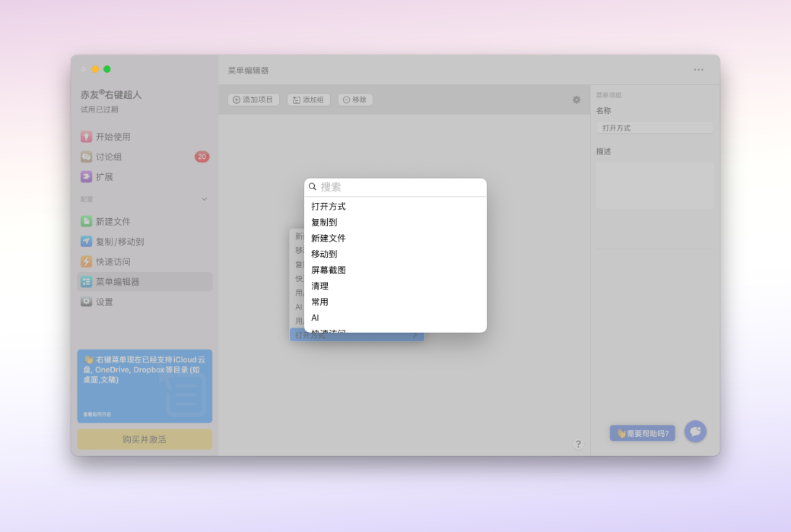Click the purple 扩展 sidebar icon
Image resolution: width=791 pixels, height=532 pixels.
(86, 177)
